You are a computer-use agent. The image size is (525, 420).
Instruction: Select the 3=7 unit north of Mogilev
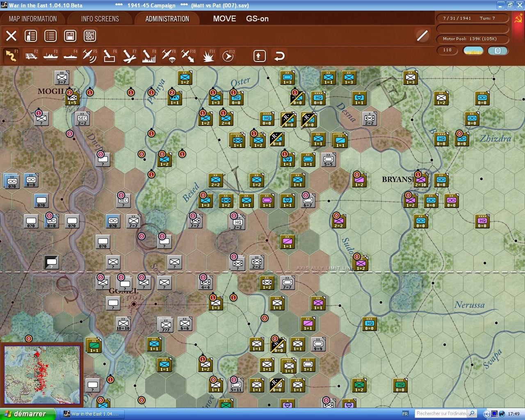point(62,77)
